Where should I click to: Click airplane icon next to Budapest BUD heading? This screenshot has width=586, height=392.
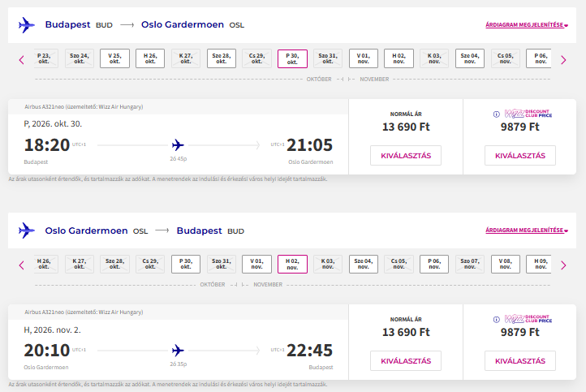click(x=27, y=25)
